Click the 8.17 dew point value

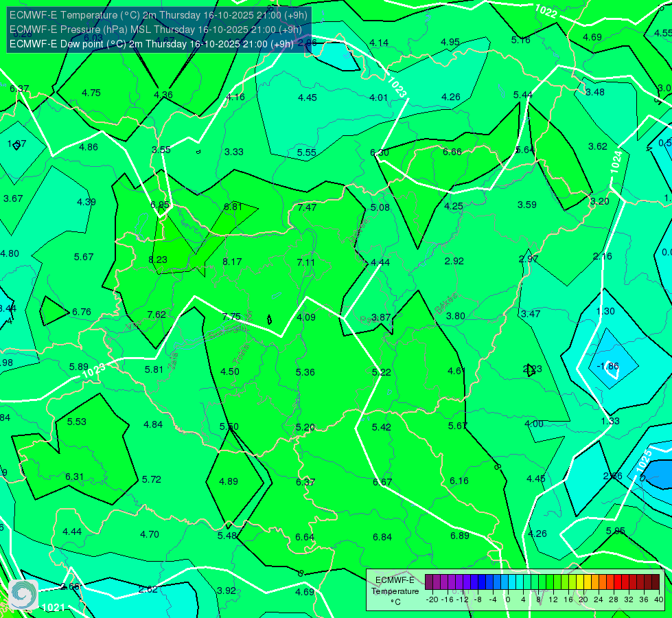point(232,262)
